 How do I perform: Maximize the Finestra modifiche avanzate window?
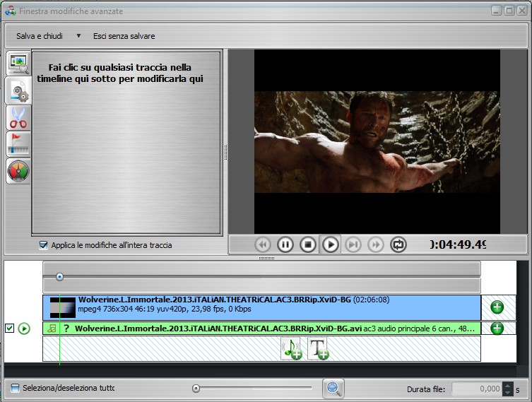509,11
